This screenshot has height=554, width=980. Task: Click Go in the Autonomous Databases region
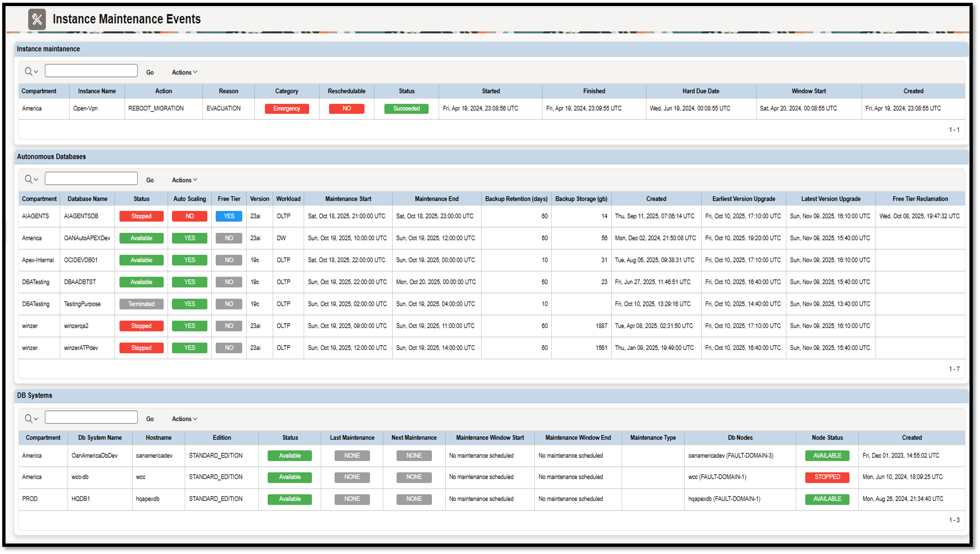tap(150, 179)
